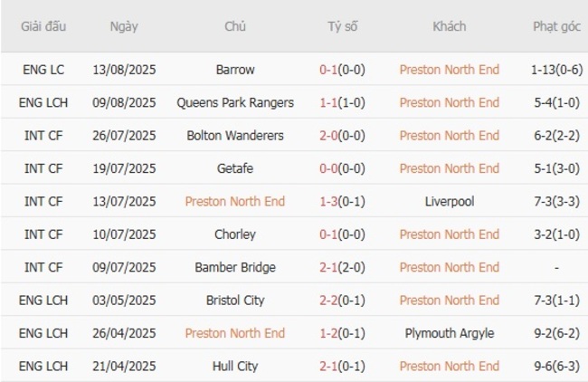Select the Tỷ số column header

click(343, 26)
